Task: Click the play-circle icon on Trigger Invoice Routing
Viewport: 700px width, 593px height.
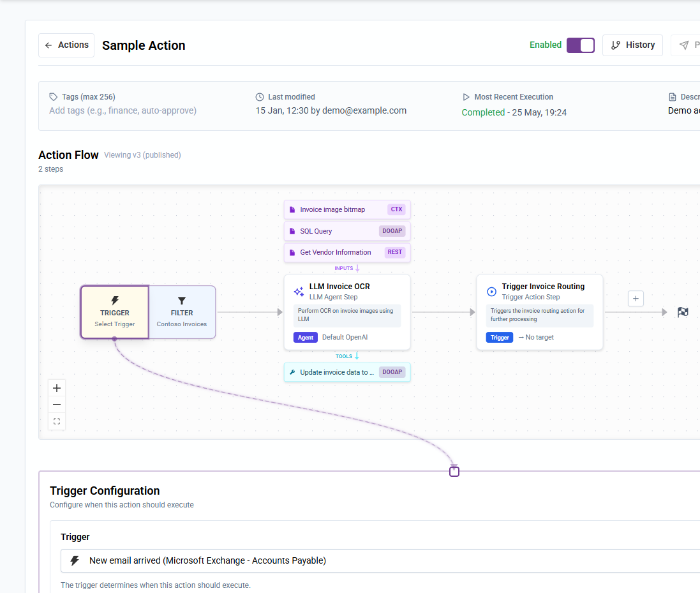Action: tap(491, 292)
